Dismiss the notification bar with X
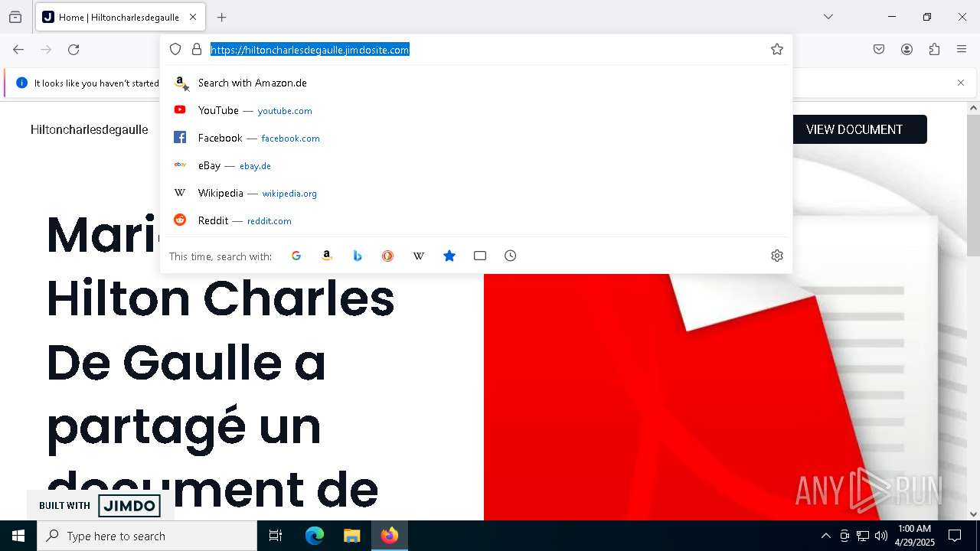Image resolution: width=980 pixels, height=551 pixels. click(x=961, y=83)
